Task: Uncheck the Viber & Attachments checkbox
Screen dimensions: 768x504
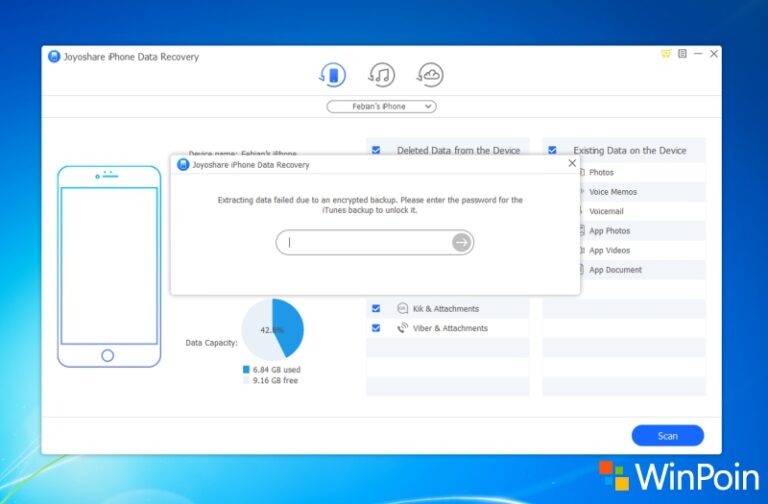Action: click(x=376, y=328)
